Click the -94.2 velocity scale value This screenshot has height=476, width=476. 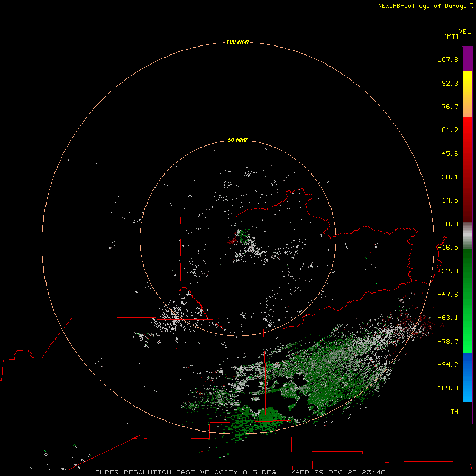[448, 365]
